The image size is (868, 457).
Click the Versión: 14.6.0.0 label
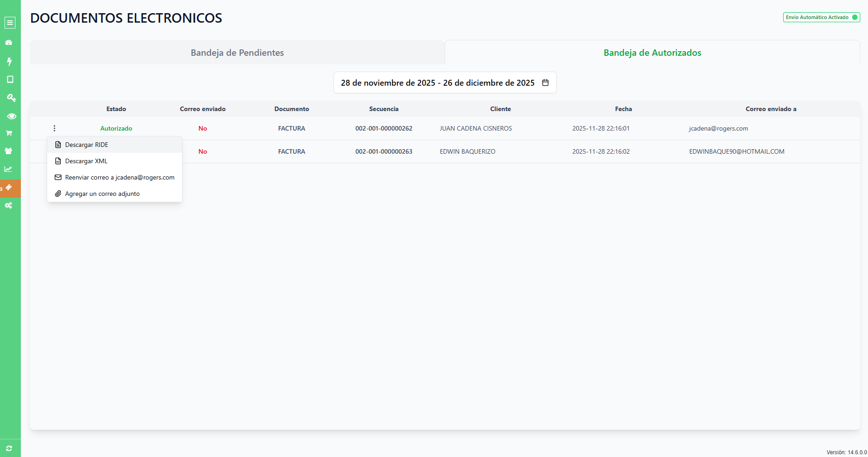pyautogui.click(x=846, y=452)
